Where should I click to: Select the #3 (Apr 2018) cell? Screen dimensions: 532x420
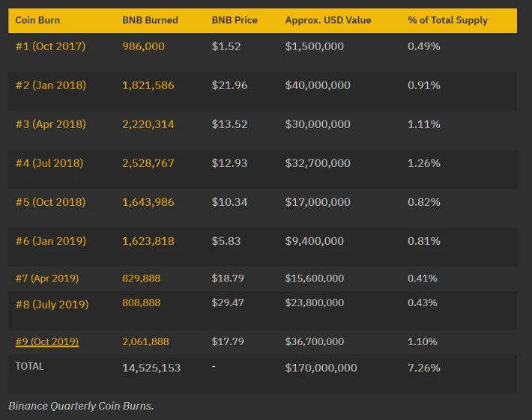coord(50,124)
